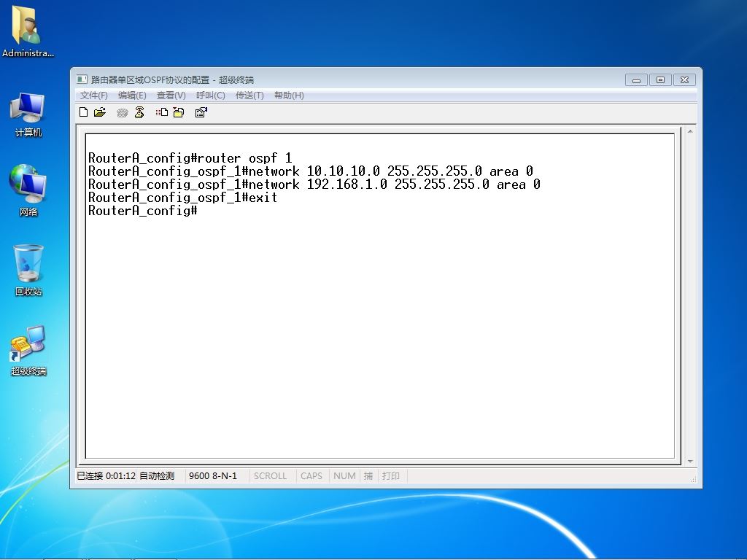Select the 计算机 desktop icon
Image resolution: width=747 pixels, height=560 pixels.
tap(28, 114)
